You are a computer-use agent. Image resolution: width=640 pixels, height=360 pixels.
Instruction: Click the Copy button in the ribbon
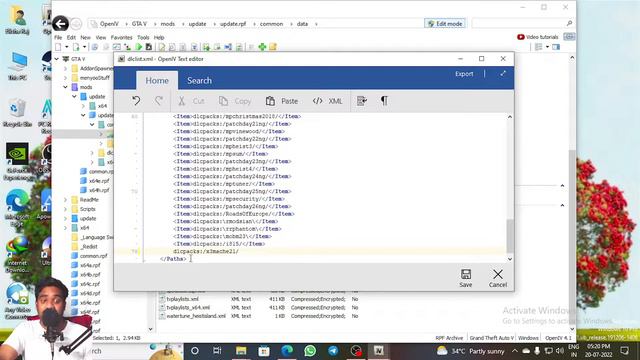pos(235,101)
